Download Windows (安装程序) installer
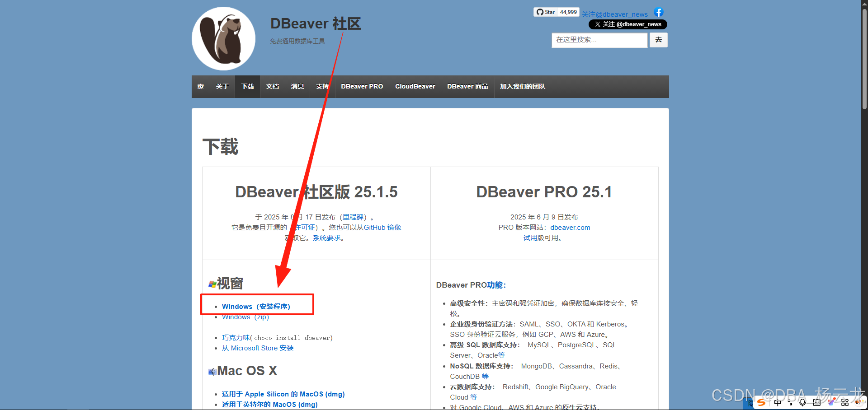Viewport: 868px width, 410px height. (x=256, y=307)
